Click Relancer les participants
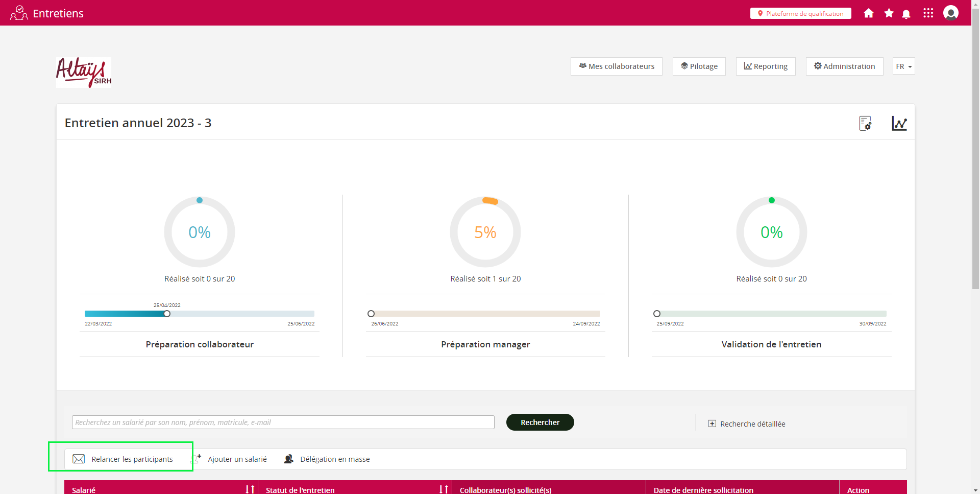Viewport: 980px width, 494px height. click(x=122, y=459)
